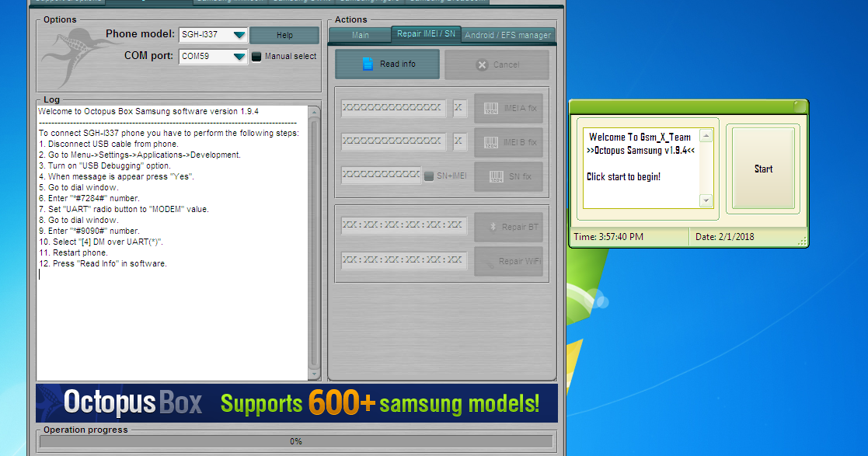The width and height of the screenshot is (868, 456).
Task: Select the Repair IMEI / SN tab
Action: click(x=426, y=33)
